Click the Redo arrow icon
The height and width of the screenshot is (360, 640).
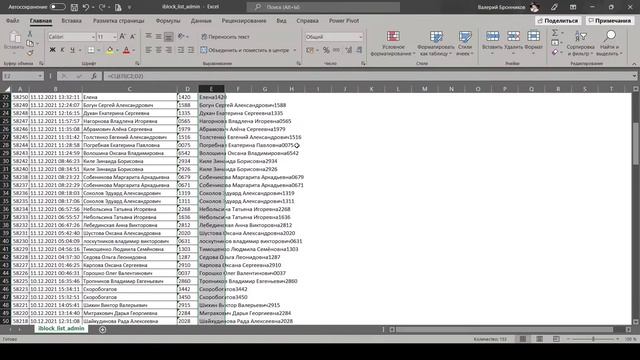click(x=102, y=7)
